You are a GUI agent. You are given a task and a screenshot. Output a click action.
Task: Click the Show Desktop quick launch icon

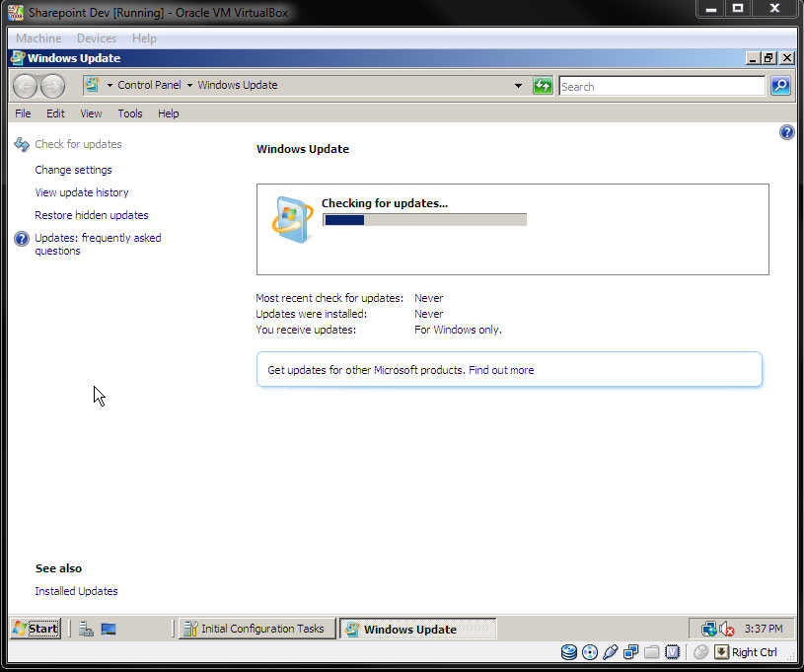click(109, 629)
